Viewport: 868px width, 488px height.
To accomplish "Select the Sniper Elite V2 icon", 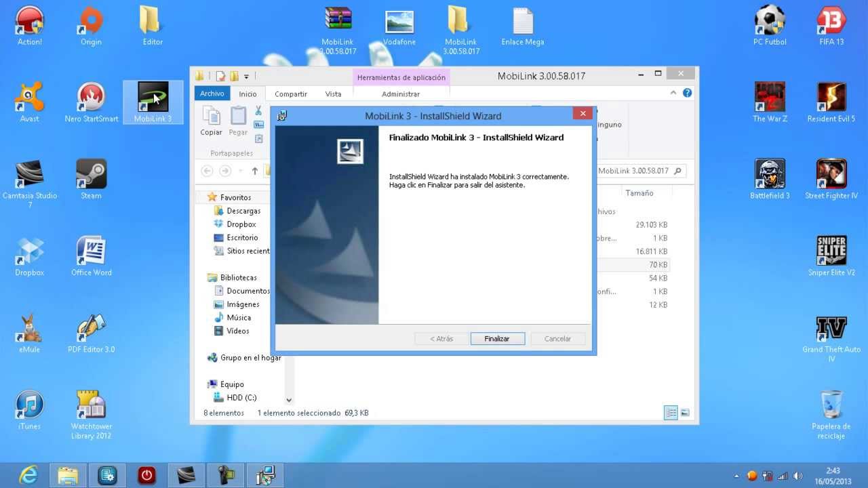I will (x=831, y=256).
